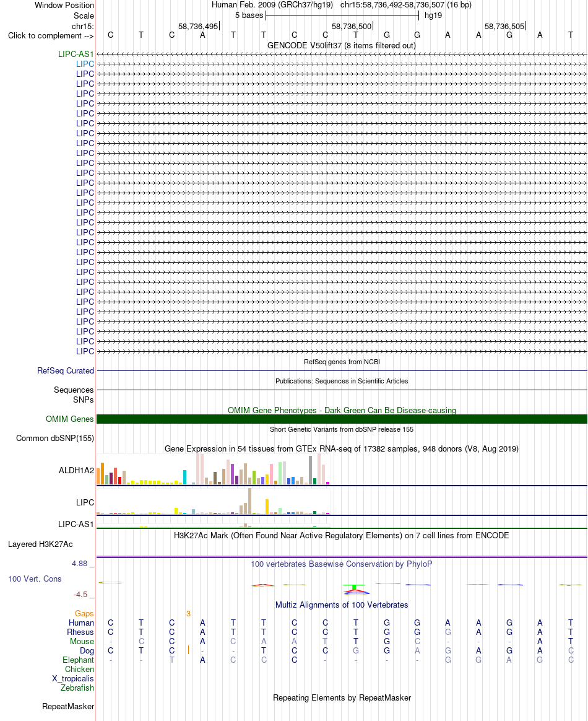
Task: Select the Window Position label
Action: [64, 5]
